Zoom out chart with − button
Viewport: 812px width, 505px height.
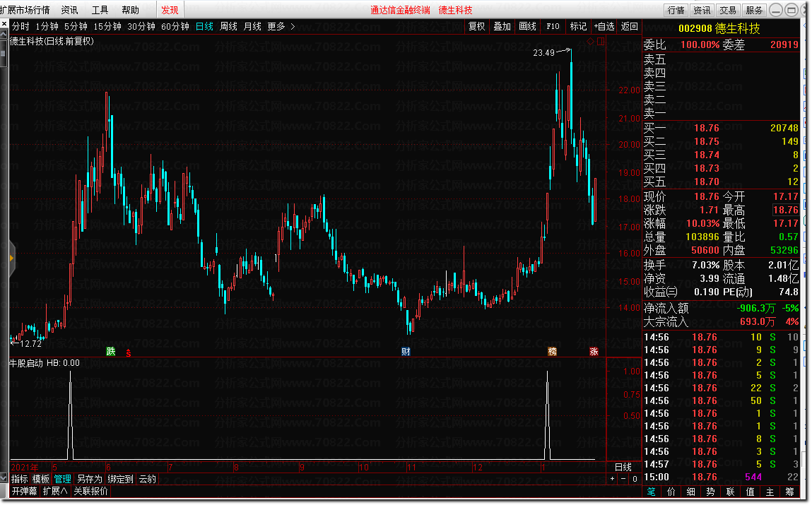[x=623, y=479]
